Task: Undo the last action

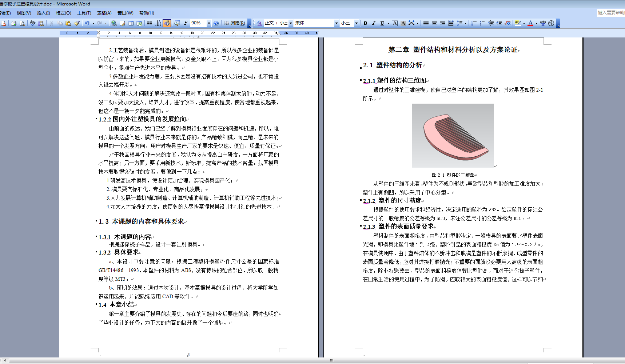Action: pos(87,23)
